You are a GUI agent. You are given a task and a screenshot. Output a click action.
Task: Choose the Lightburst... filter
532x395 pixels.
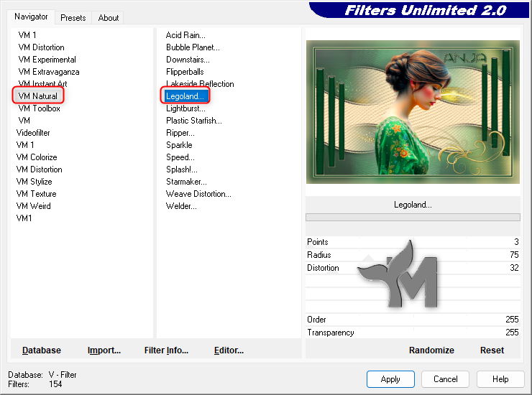pos(185,108)
